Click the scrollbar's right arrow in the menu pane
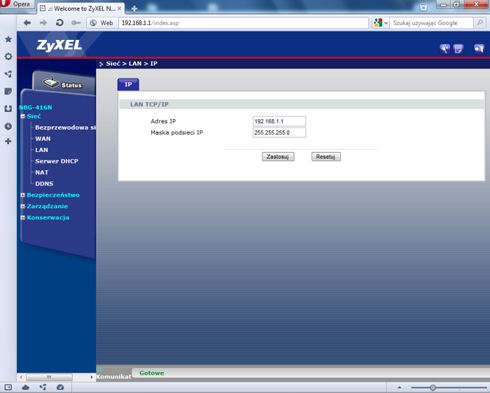The width and height of the screenshot is (490, 393). pyautogui.click(x=91, y=377)
